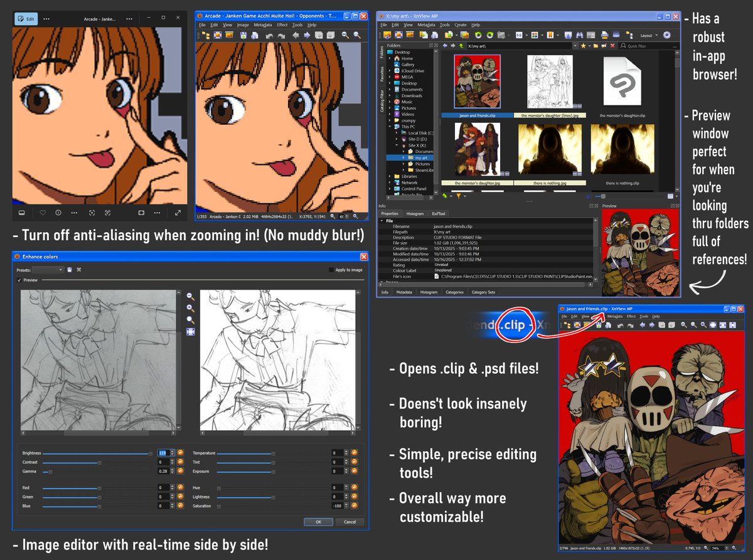Image resolution: width=753 pixels, height=560 pixels.
Task: Click undo arrow in Arcade window toolbar
Action: pos(269,36)
